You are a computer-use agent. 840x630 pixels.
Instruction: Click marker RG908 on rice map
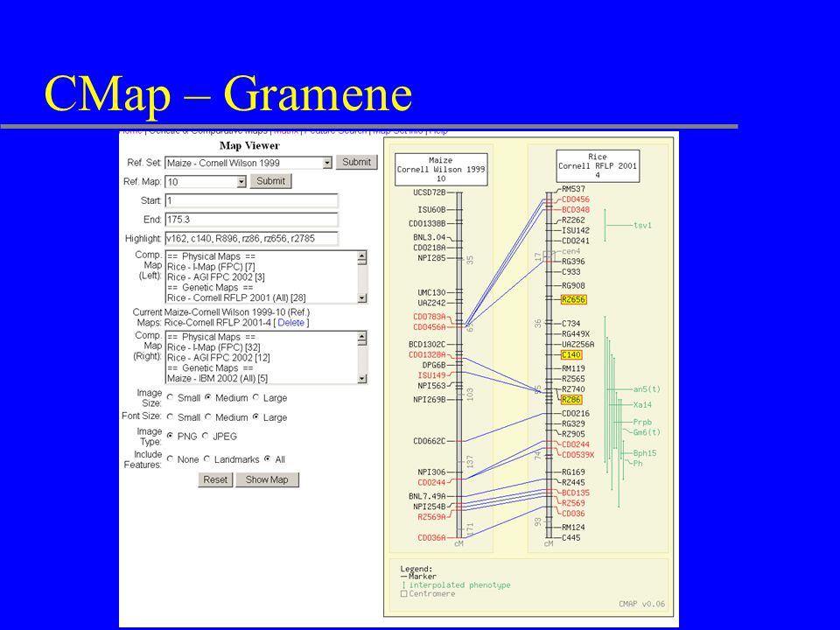tap(573, 285)
